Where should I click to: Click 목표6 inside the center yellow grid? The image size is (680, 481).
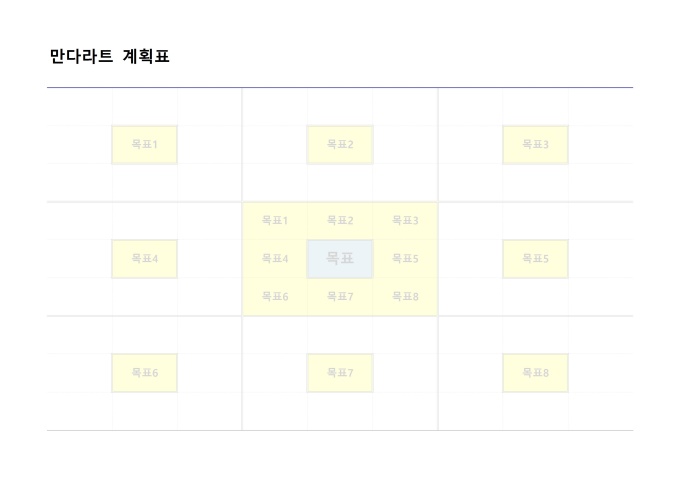tap(275, 297)
